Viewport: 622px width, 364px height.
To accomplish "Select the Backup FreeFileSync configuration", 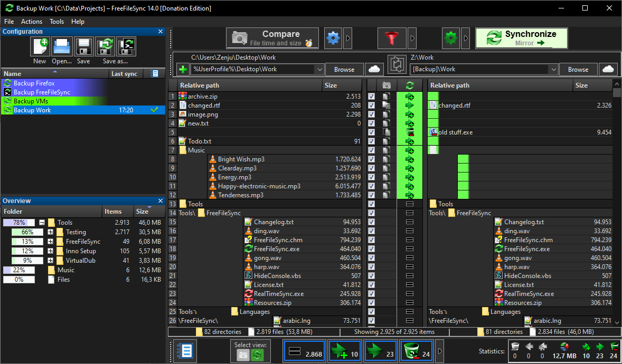I will click(x=83, y=92).
